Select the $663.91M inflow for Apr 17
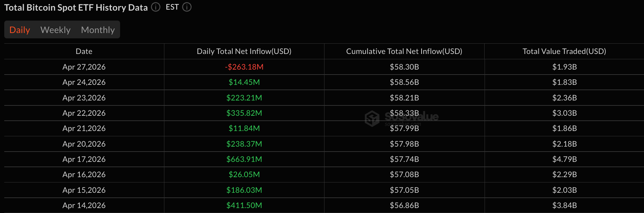 click(244, 159)
